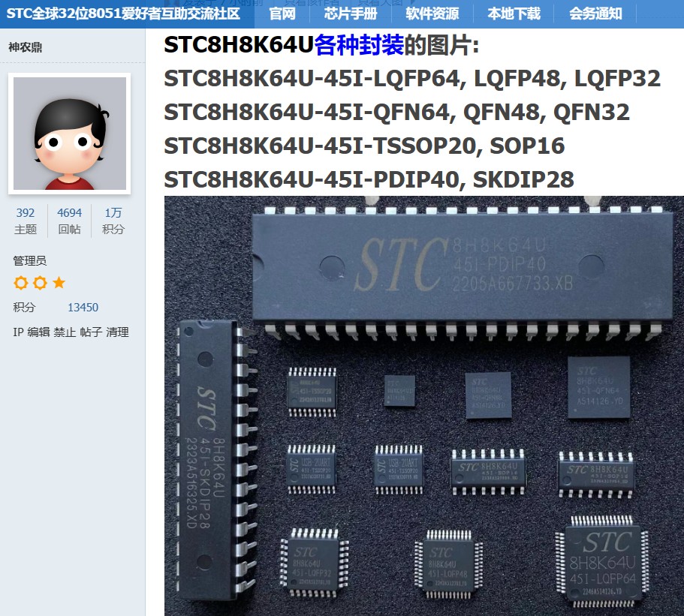This screenshot has width=684, height=616.
Task: Follow the blue 各种封装 hyperlink
Action: pyautogui.click(x=359, y=44)
